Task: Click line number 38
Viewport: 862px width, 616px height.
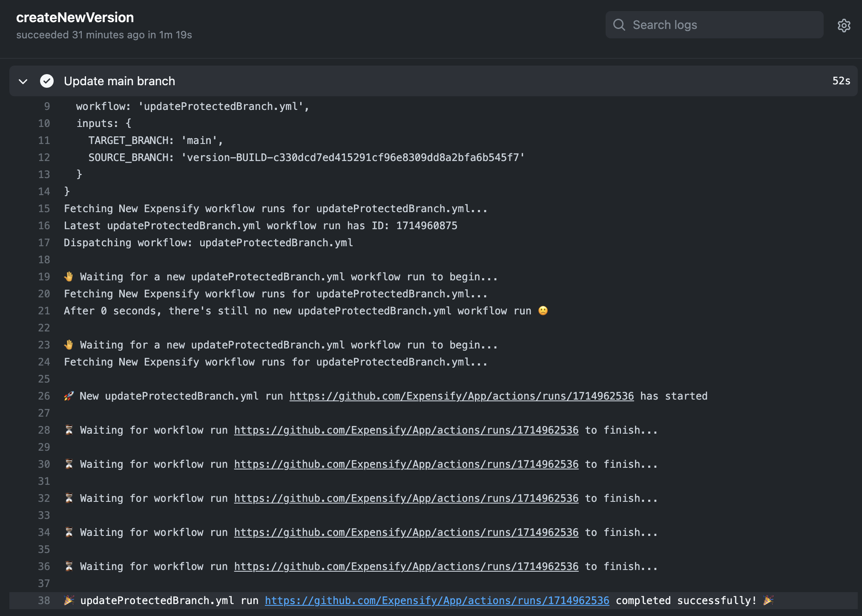Action: pyautogui.click(x=44, y=601)
